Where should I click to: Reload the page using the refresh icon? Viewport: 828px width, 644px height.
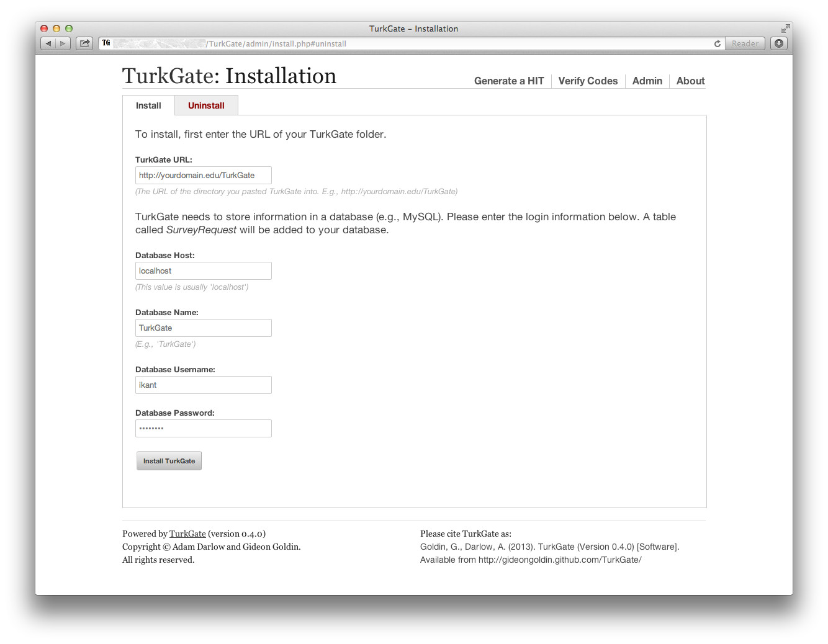coord(717,43)
